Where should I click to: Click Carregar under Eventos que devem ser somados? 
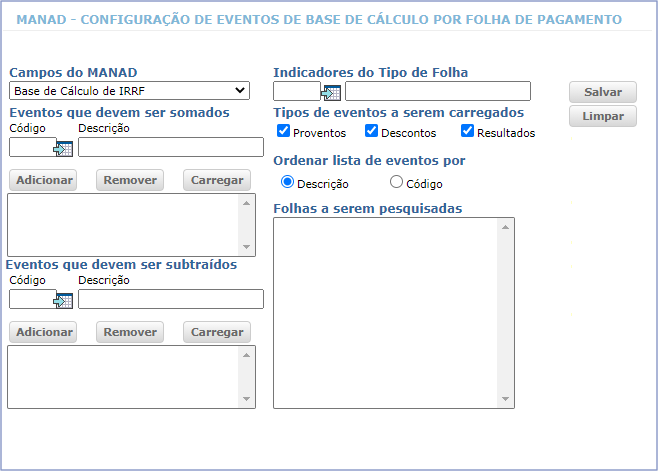click(217, 180)
